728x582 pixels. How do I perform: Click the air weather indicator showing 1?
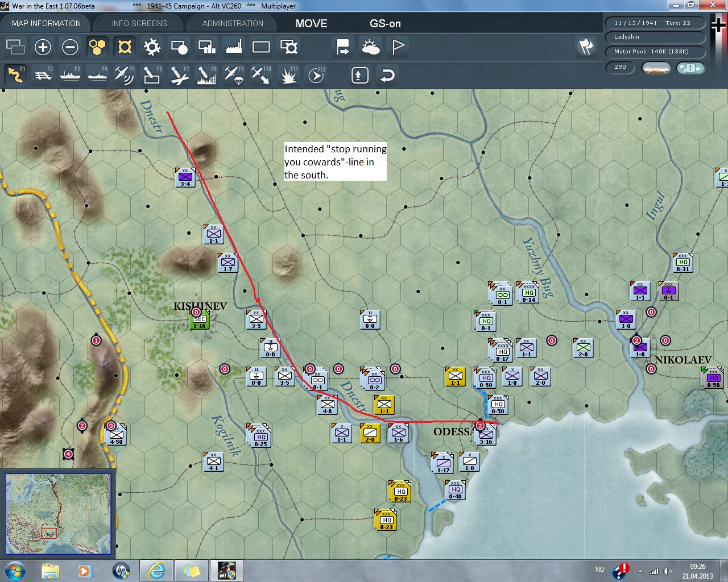[690, 68]
